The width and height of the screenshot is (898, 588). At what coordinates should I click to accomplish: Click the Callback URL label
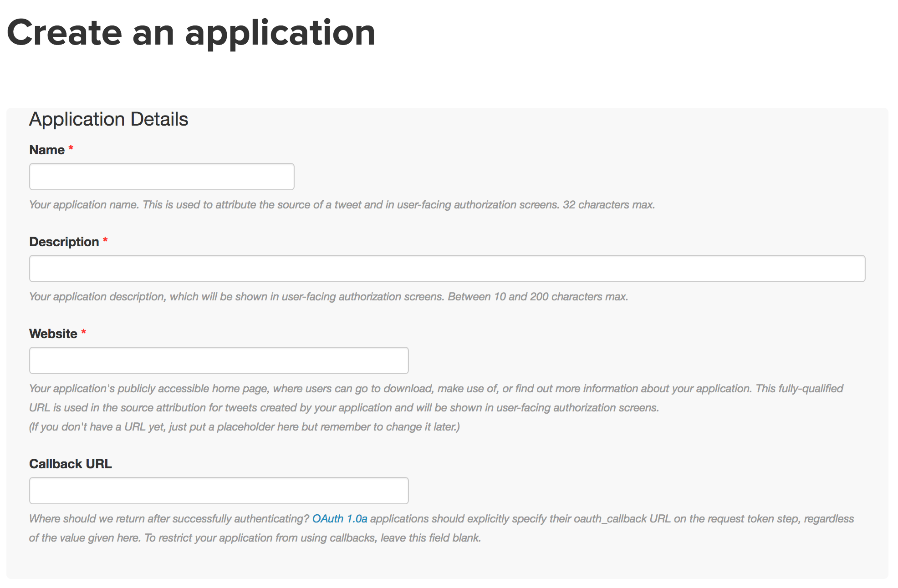pyautogui.click(x=71, y=464)
